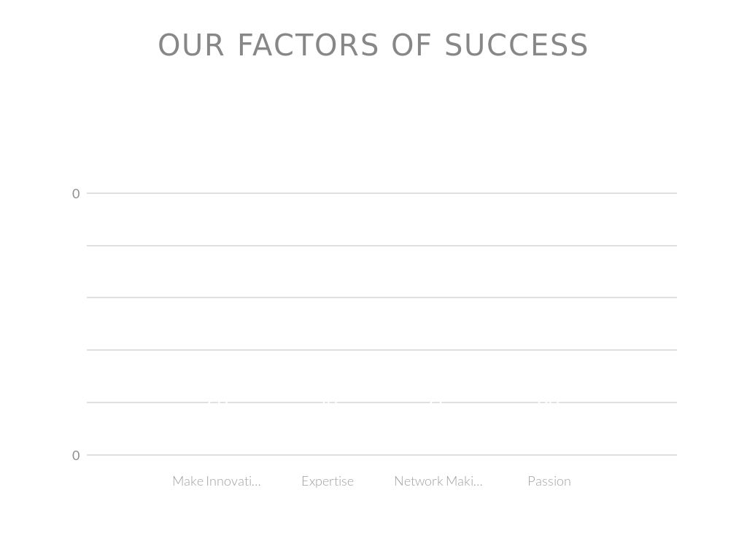Click the faint data label above Passion
The image size is (747, 560).
pyautogui.click(x=548, y=400)
